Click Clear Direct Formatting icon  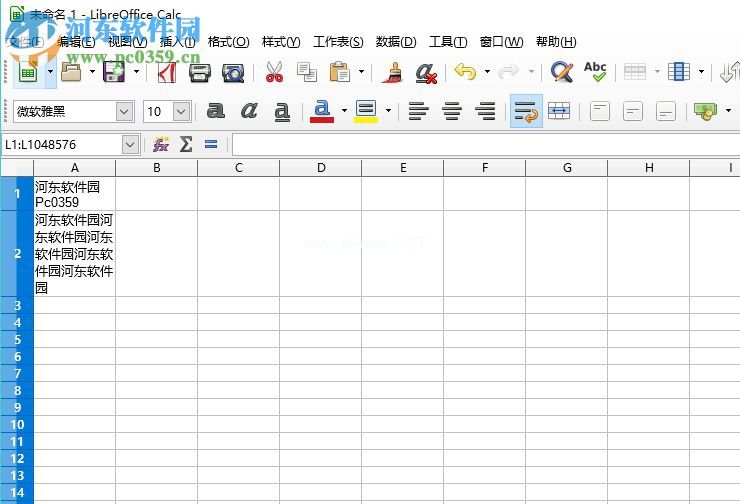click(x=426, y=73)
